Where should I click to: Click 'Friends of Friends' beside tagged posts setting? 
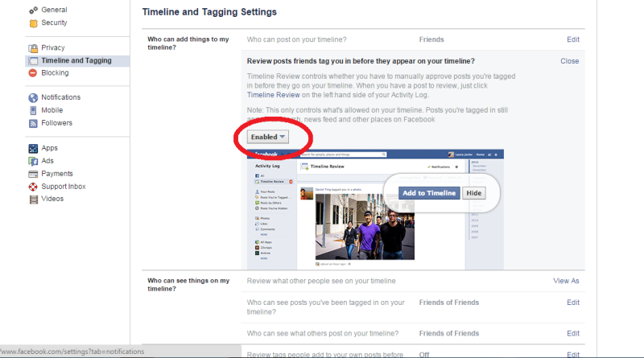pyautogui.click(x=449, y=302)
